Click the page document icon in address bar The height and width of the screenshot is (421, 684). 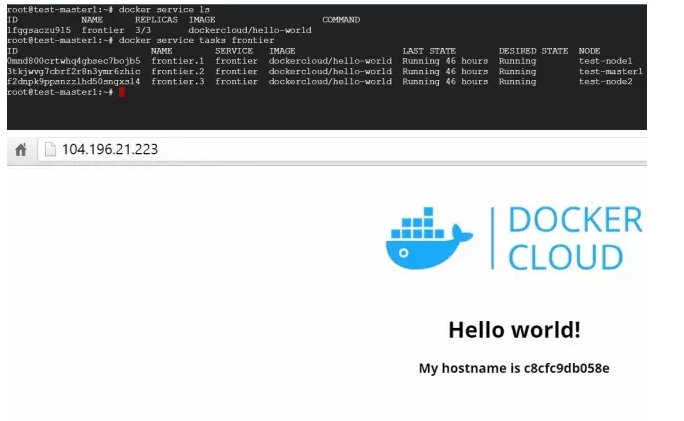click(x=50, y=149)
